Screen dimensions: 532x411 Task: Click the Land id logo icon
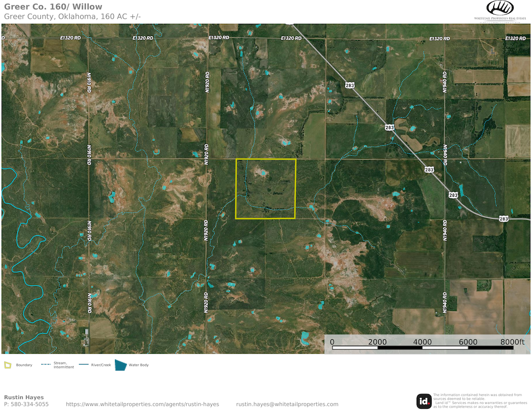(423, 401)
